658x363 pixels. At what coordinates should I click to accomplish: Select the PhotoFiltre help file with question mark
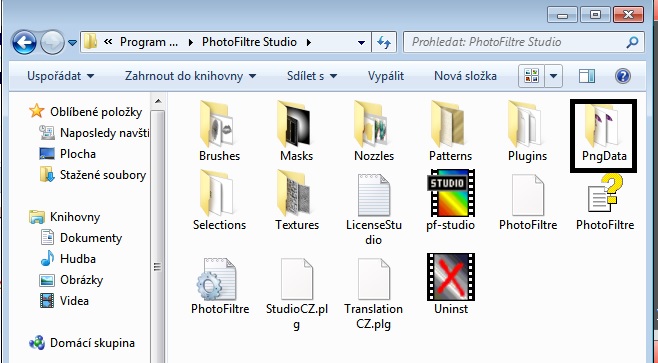click(x=605, y=201)
